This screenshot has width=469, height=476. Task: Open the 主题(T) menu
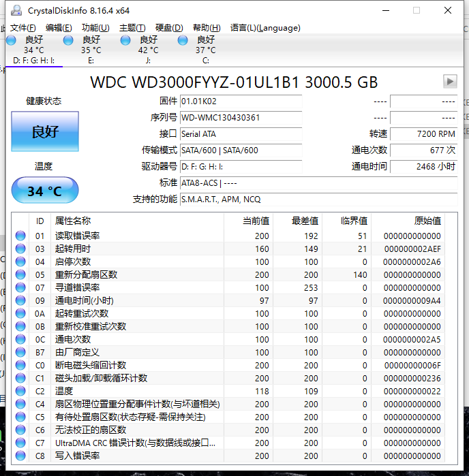click(132, 28)
